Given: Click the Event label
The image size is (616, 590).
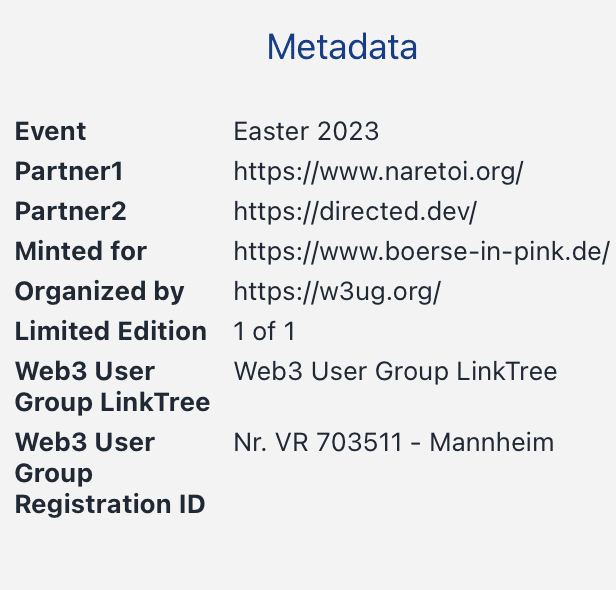Looking at the screenshot, I should (x=50, y=131).
